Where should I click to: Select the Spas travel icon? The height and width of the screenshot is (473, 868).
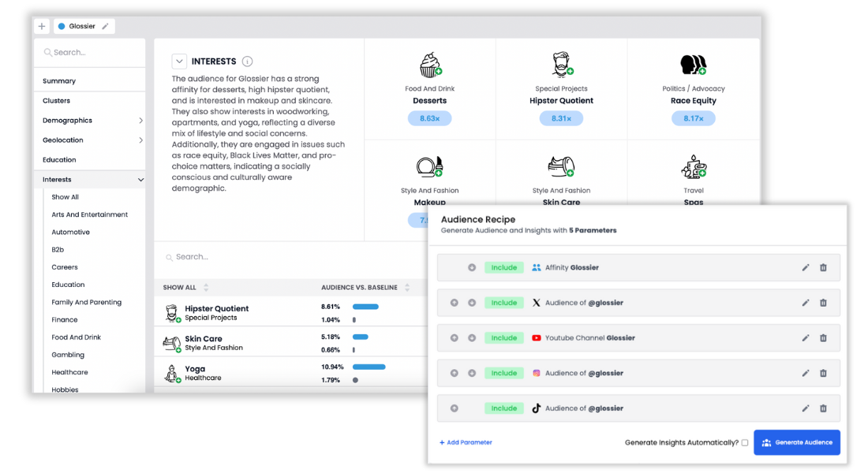pos(694,166)
